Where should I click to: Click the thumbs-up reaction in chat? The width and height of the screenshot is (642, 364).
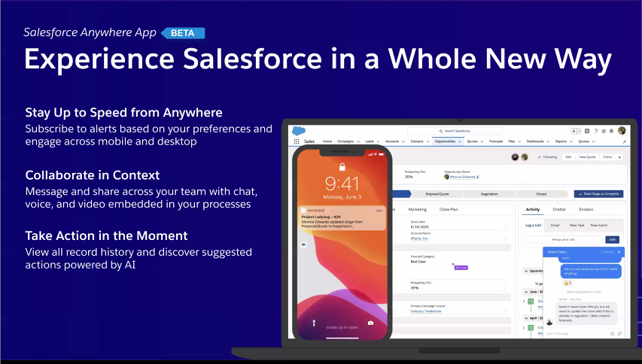point(566,283)
